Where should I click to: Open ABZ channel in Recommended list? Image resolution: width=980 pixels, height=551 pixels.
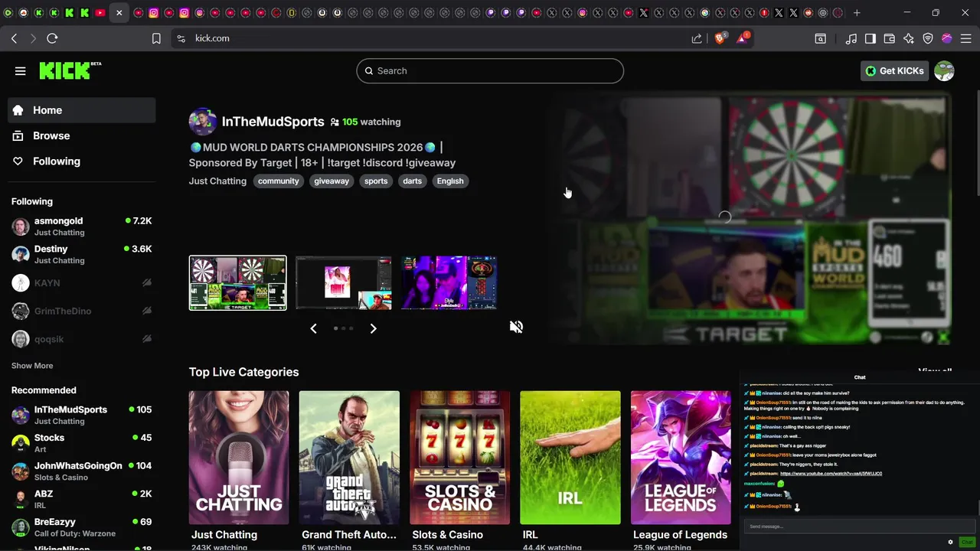82,500
